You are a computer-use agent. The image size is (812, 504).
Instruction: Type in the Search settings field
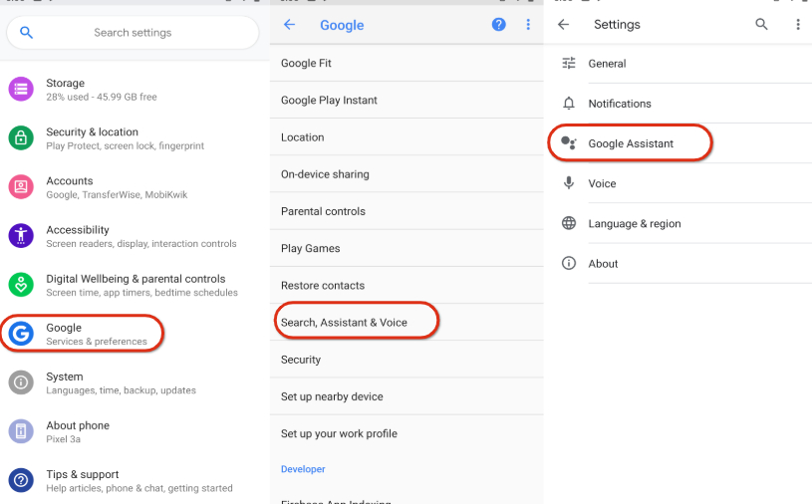point(133,33)
